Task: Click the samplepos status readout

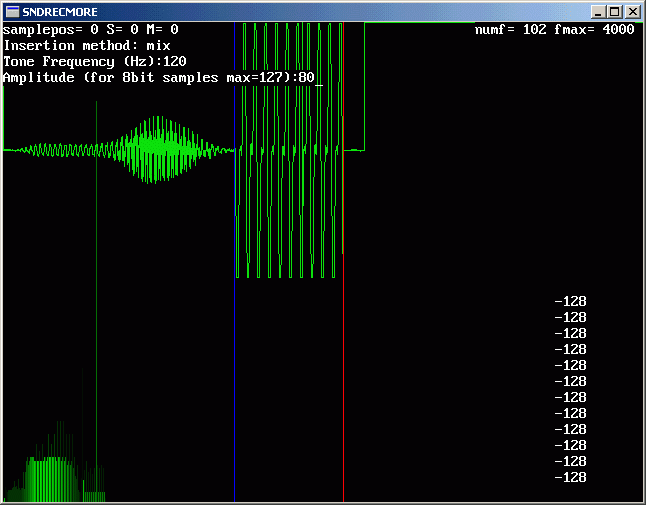Action: (91, 30)
